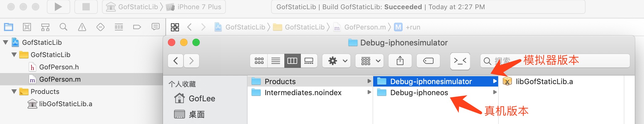The width and height of the screenshot is (644, 124).
Task: Open the find navigator magnifier icon
Action: click(x=63, y=27)
